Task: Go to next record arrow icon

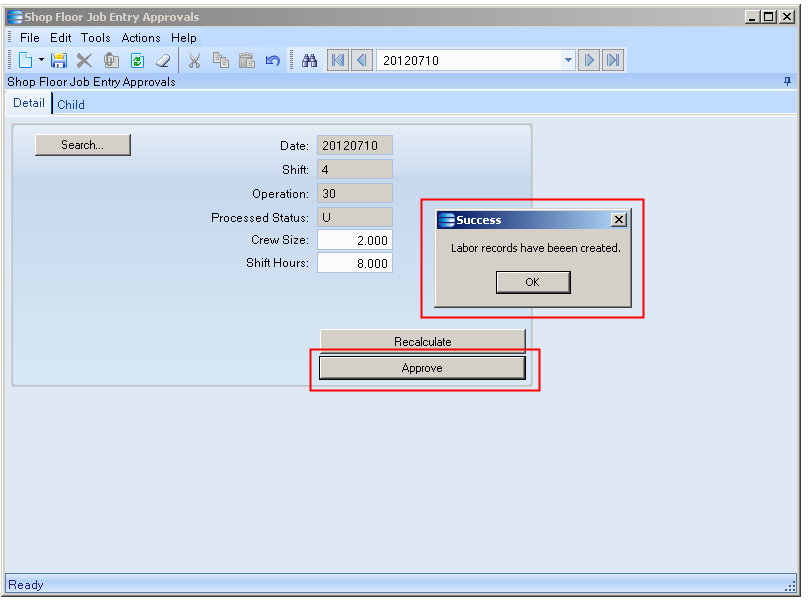Action: point(589,60)
